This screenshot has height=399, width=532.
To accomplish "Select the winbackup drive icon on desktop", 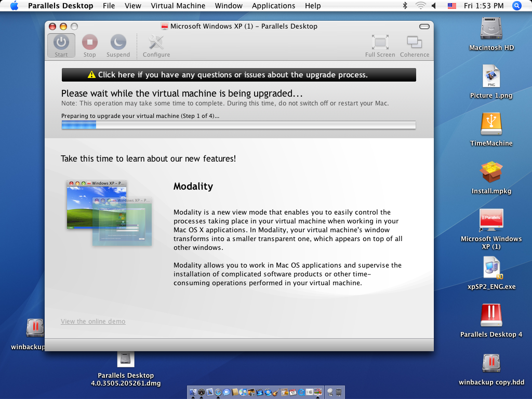I will pos(35,327).
